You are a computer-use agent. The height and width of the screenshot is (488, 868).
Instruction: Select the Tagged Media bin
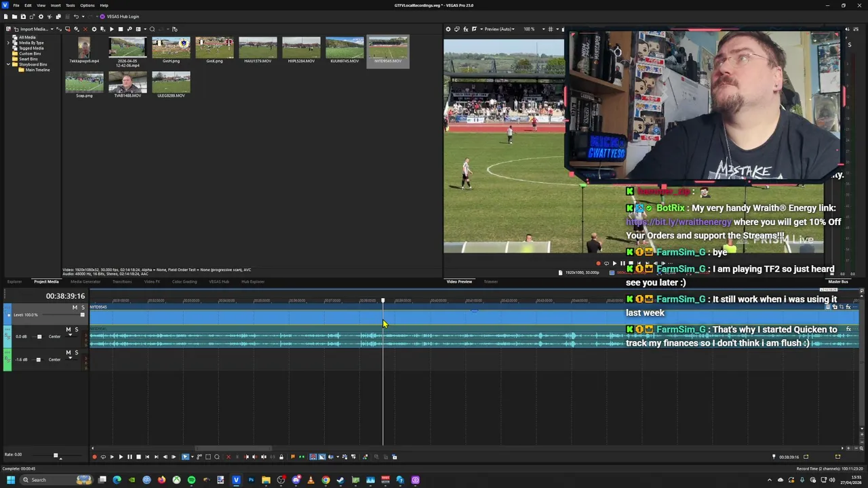(x=31, y=48)
